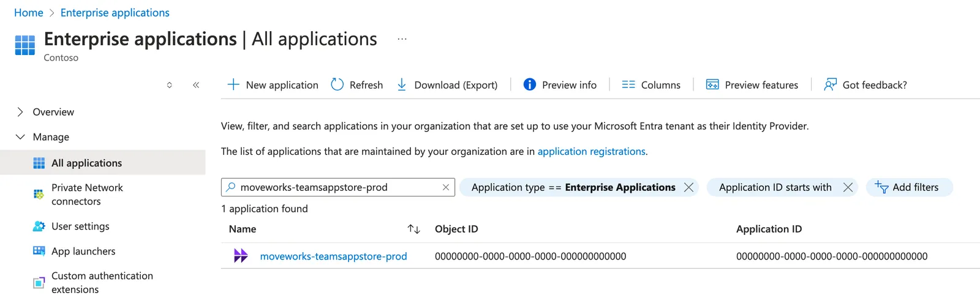Click the Refresh label
Viewport: 980px width, 298px height.
pyautogui.click(x=366, y=85)
